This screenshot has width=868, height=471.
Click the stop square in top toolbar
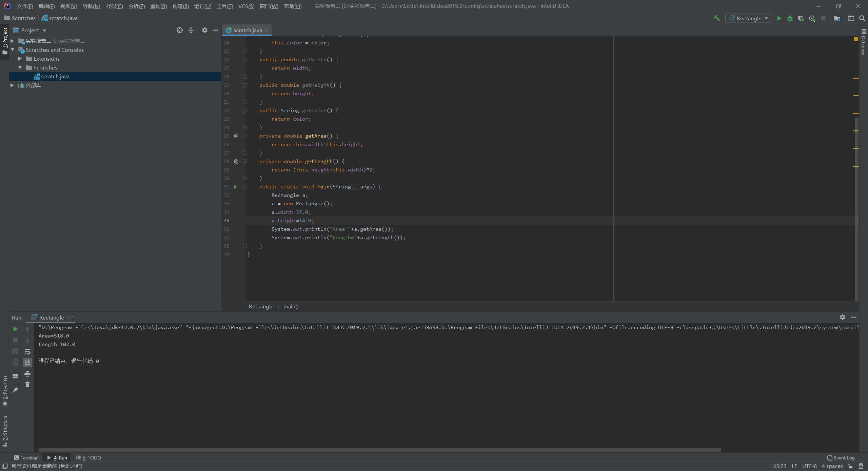(823, 18)
